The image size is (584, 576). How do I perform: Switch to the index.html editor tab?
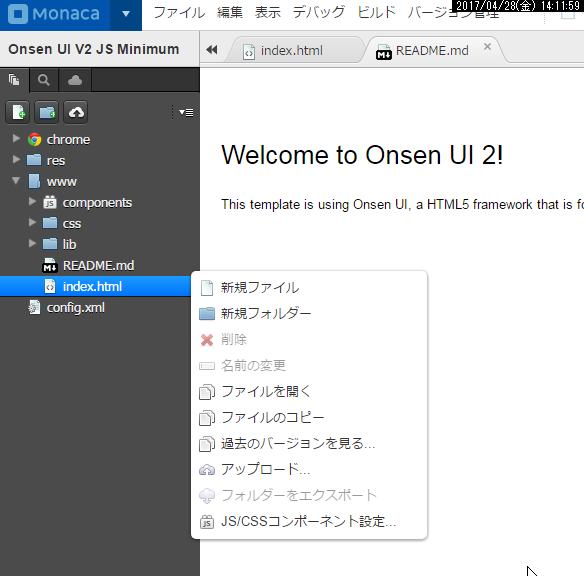tap(292, 51)
